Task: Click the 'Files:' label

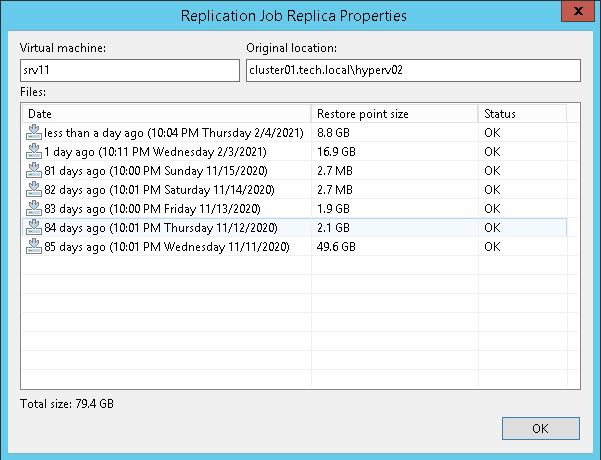Action: (33, 92)
